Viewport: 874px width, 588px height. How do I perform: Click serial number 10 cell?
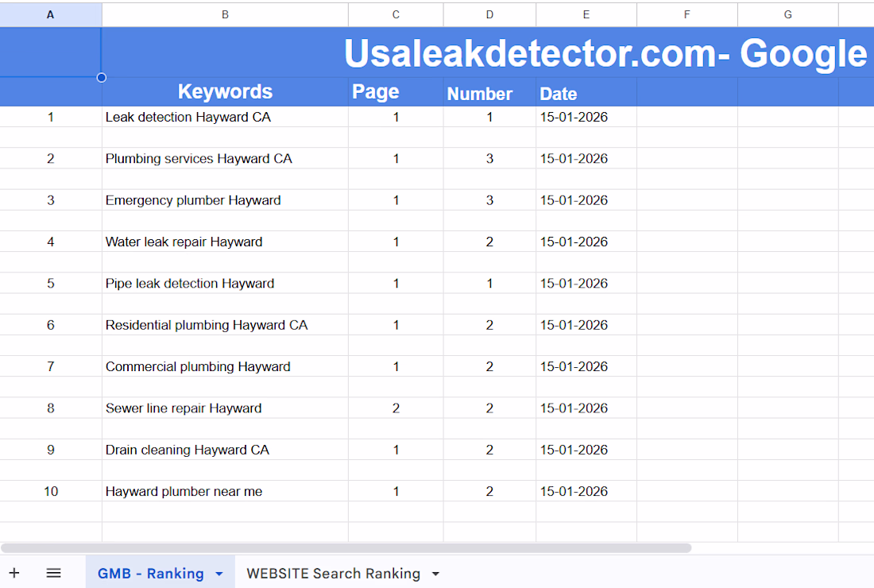51,491
